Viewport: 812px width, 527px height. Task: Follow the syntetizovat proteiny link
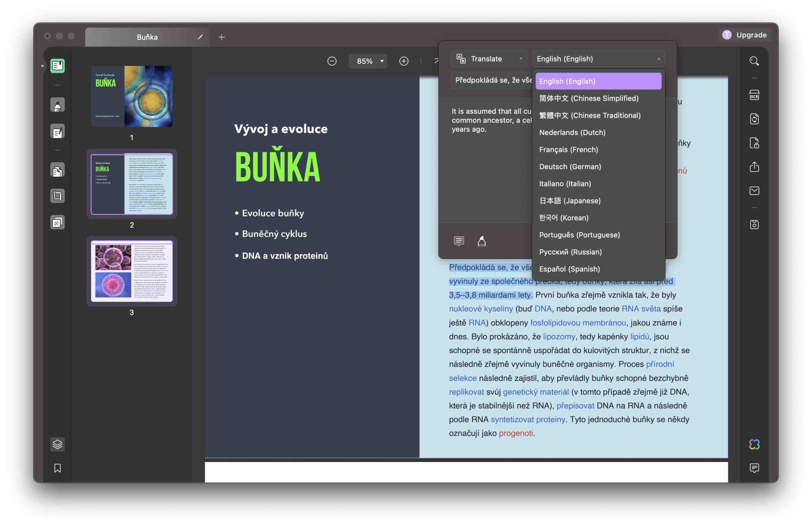pos(528,419)
